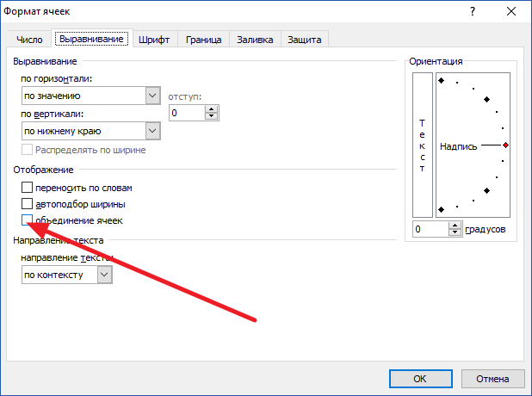Increase the отступ value with up arrow
532x396 pixels.
point(212,108)
